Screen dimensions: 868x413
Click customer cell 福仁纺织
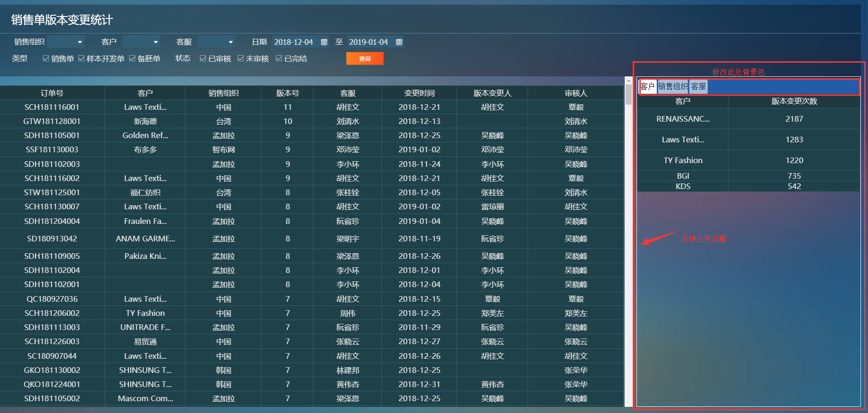145,192
